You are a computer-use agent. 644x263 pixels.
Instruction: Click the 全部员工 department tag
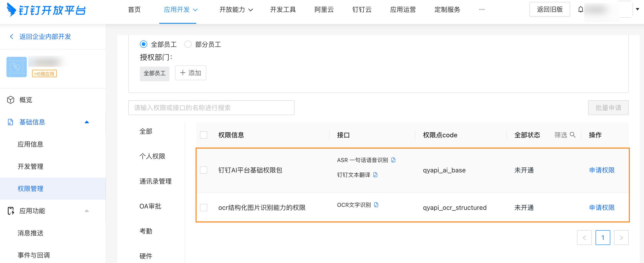[x=154, y=73]
